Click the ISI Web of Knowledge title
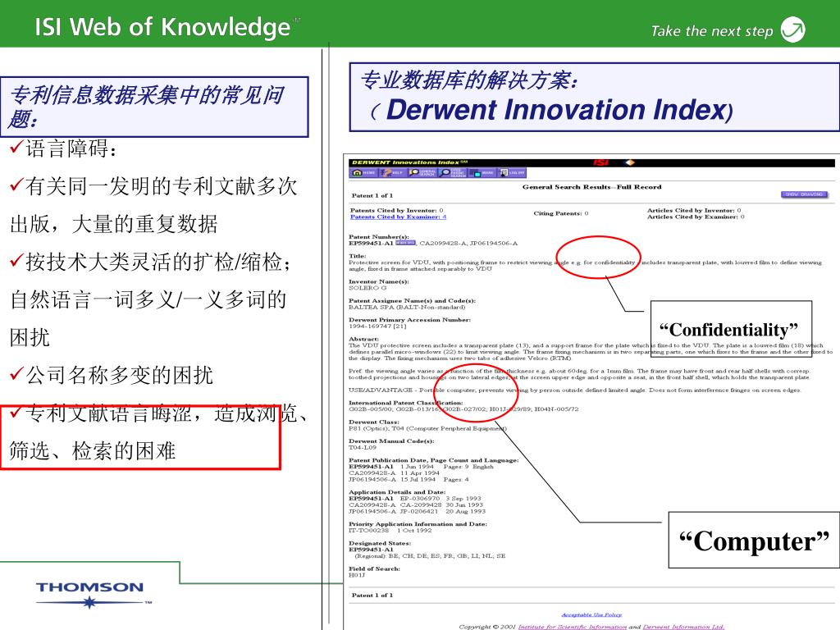840x630 pixels. (x=162, y=27)
